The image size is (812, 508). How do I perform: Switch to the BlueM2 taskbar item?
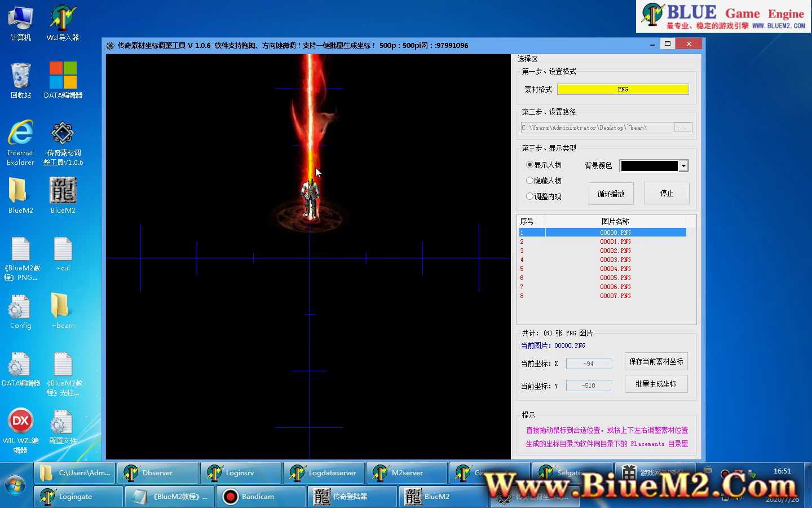pos(443,497)
